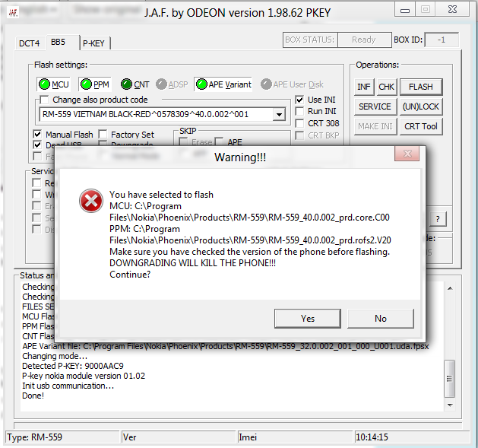The image size is (478, 448).
Task: Click the APE Variant file log line
Action: 226,346
